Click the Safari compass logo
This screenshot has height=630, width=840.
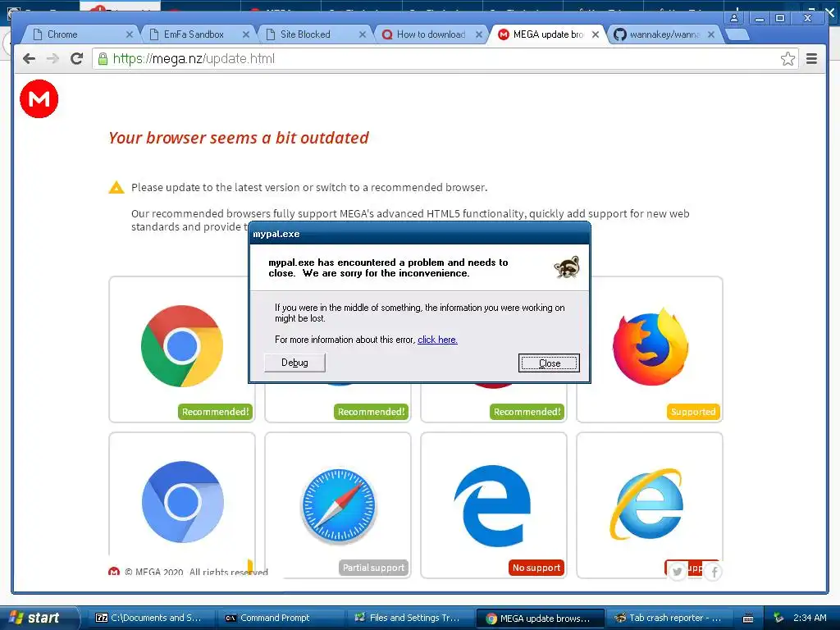pos(339,505)
